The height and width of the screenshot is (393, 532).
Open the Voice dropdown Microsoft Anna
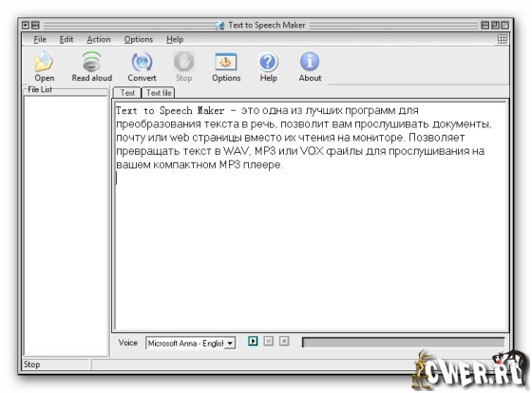tap(190, 343)
